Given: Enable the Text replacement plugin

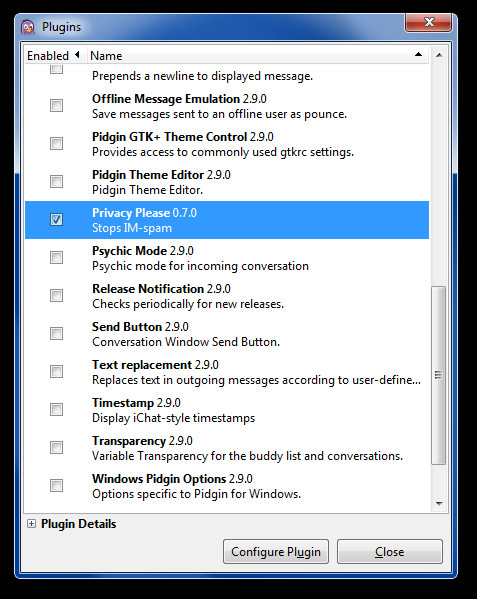Looking at the screenshot, I should [57, 371].
